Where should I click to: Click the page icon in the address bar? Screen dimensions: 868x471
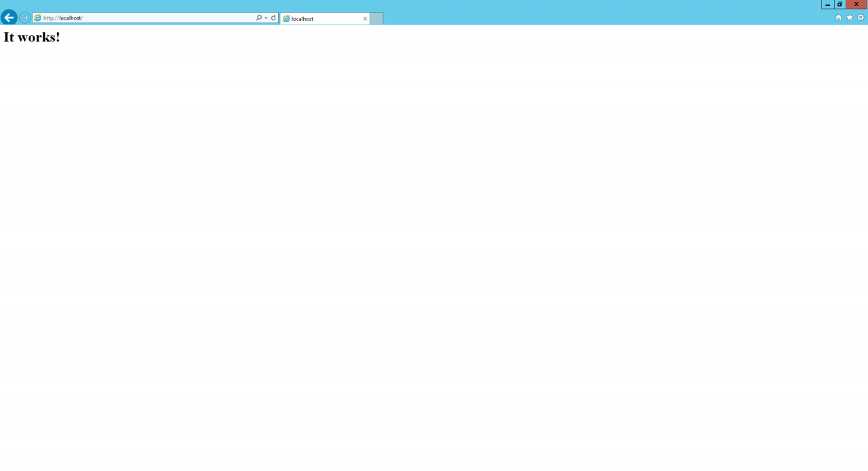click(x=38, y=18)
